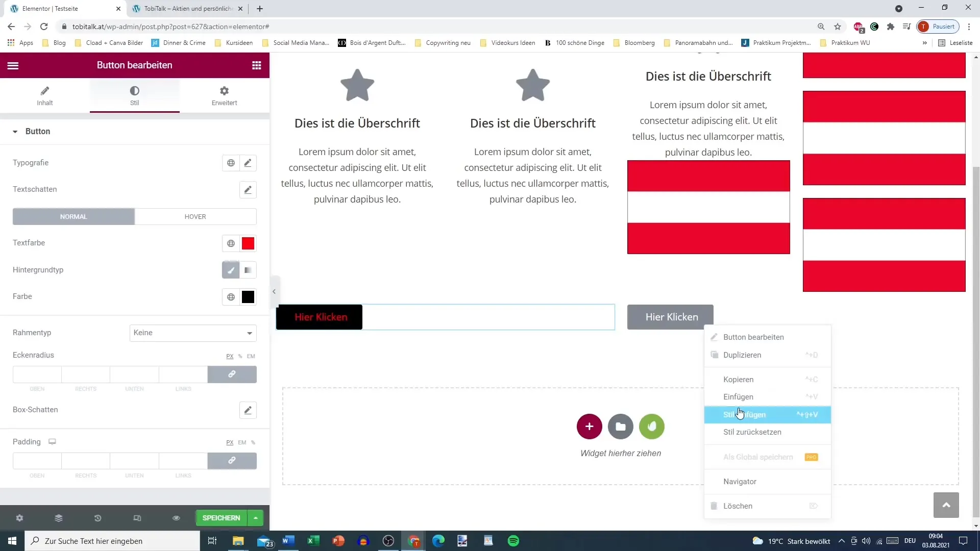Click the black Hier Klicken button
The image size is (980, 551).
320,317
